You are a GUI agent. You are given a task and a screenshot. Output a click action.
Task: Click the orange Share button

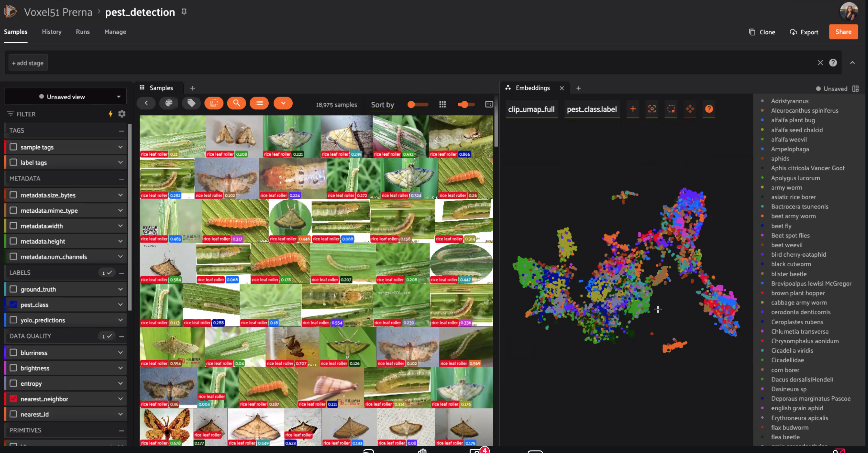tap(843, 32)
